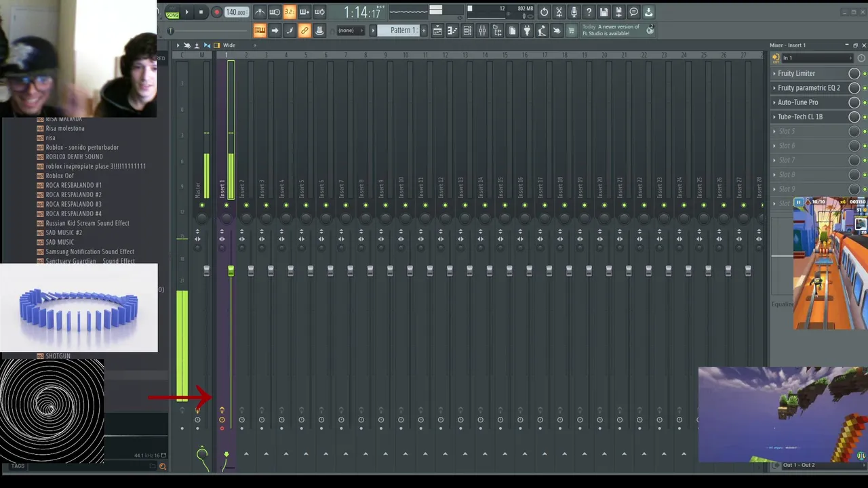Mute Insert 5 with its green LED

pyautogui.click(x=305, y=205)
